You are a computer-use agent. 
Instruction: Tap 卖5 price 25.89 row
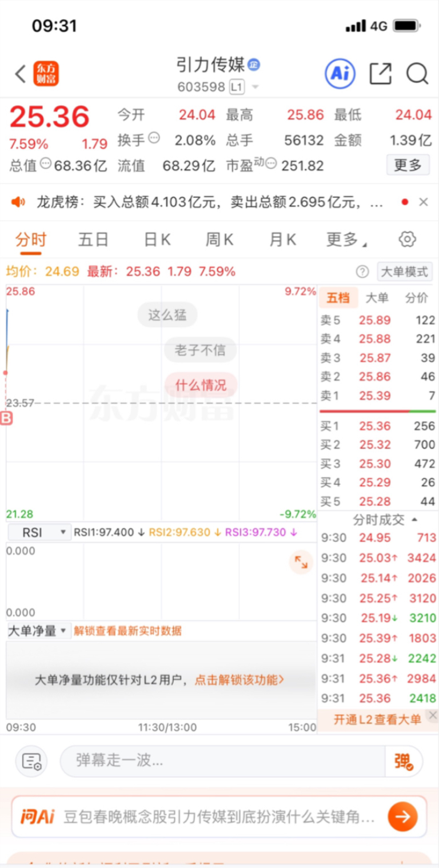[377, 320]
